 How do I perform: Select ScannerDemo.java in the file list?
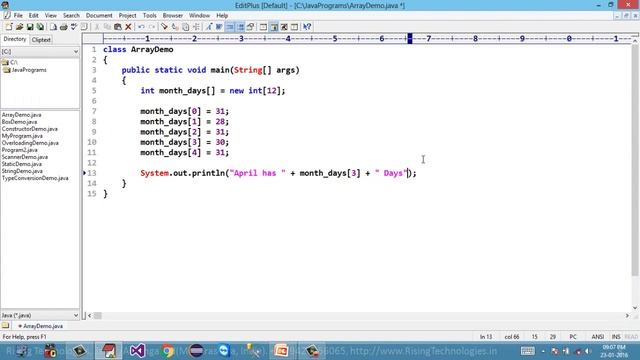24,157
